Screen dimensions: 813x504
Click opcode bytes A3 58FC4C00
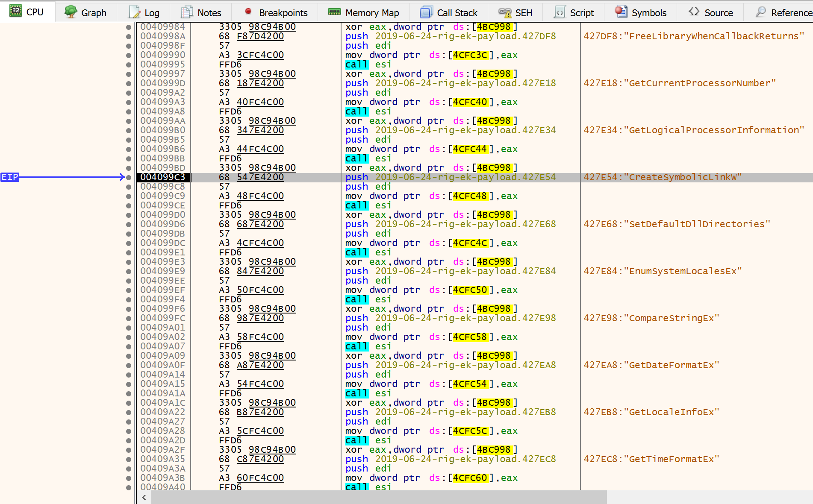pyautogui.click(x=251, y=337)
